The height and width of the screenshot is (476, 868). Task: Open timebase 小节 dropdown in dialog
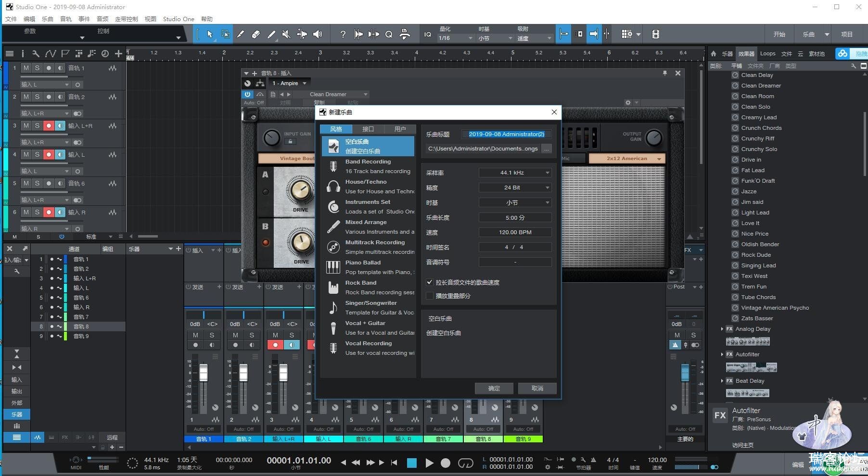(x=515, y=203)
